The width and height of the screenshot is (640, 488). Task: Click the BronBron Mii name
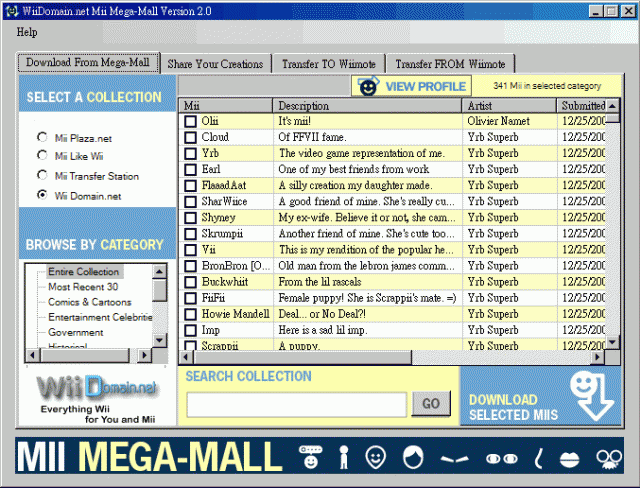tap(236, 266)
